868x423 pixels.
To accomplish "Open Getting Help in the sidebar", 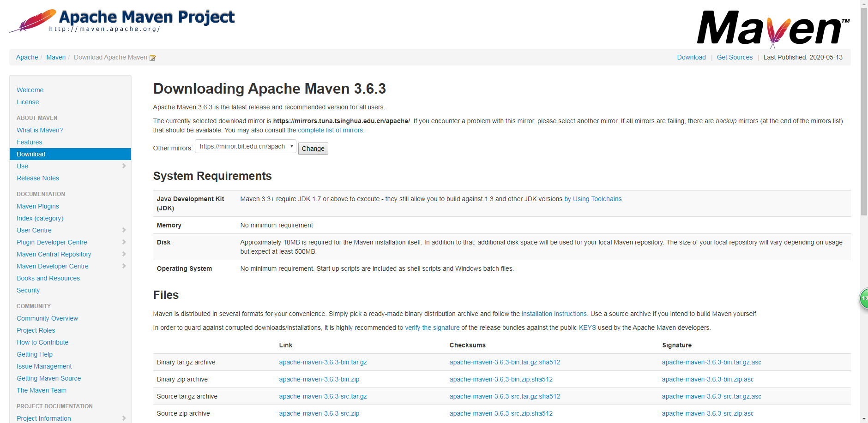I will 35,354.
